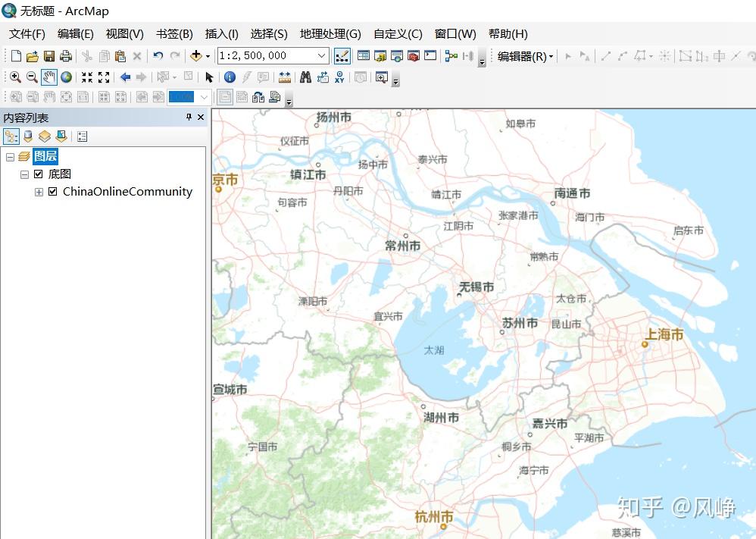Open the Editor(R) menu
This screenshot has width=756, height=539.
pyautogui.click(x=525, y=56)
